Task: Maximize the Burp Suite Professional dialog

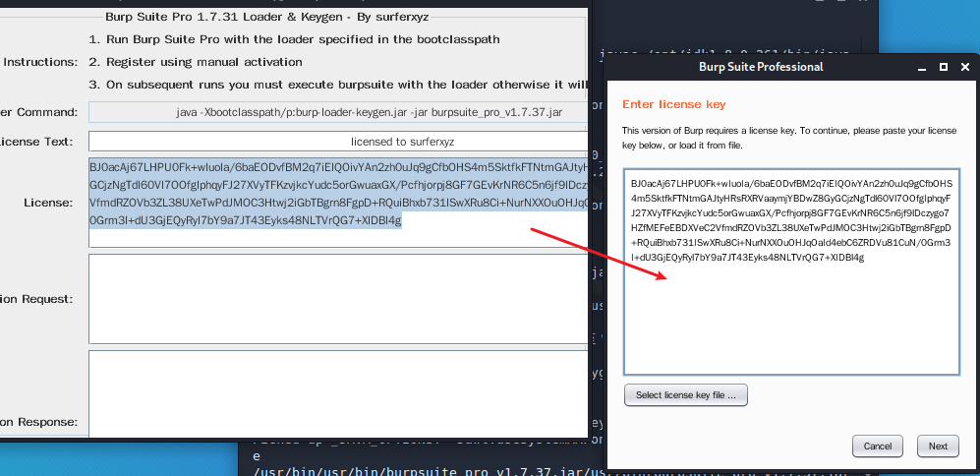Action: tap(944, 67)
